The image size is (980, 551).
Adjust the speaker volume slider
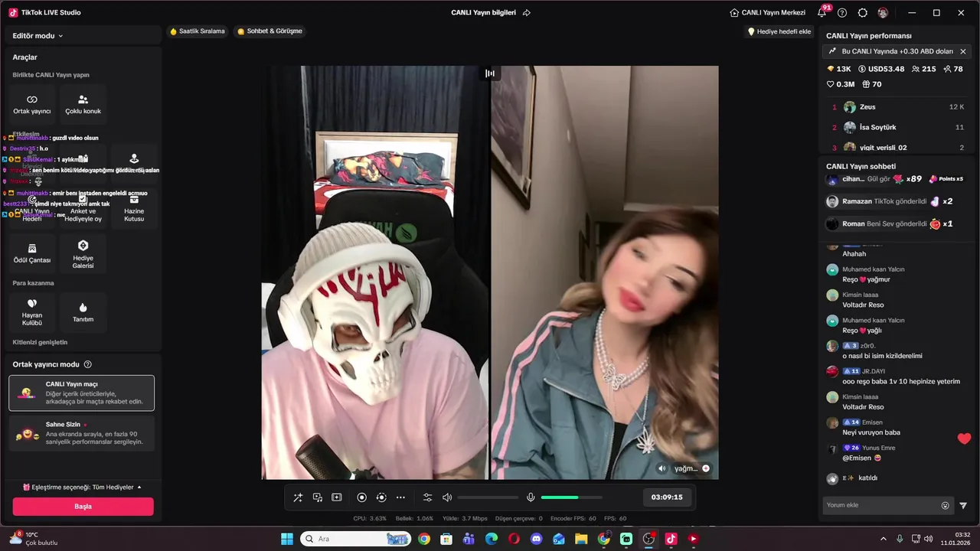[x=488, y=497]
